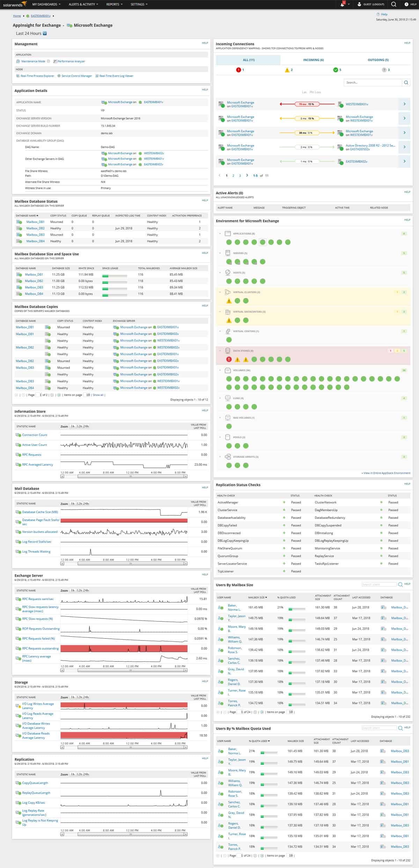
Task: Open the Help link below top bar
Action: 384,14
